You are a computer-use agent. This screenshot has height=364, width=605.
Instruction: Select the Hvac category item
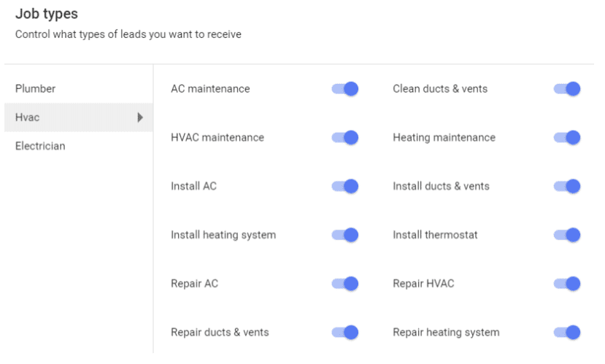pyautogui.click(x=28, y=117)
